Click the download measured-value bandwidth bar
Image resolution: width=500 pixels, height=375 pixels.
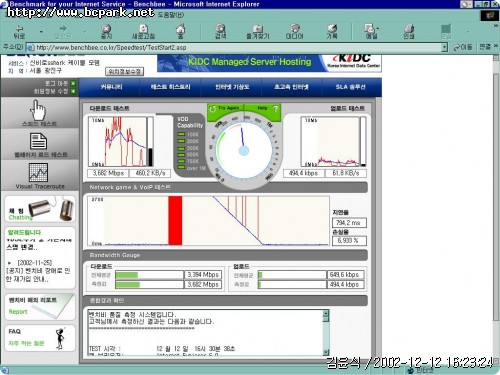point(149,284)
